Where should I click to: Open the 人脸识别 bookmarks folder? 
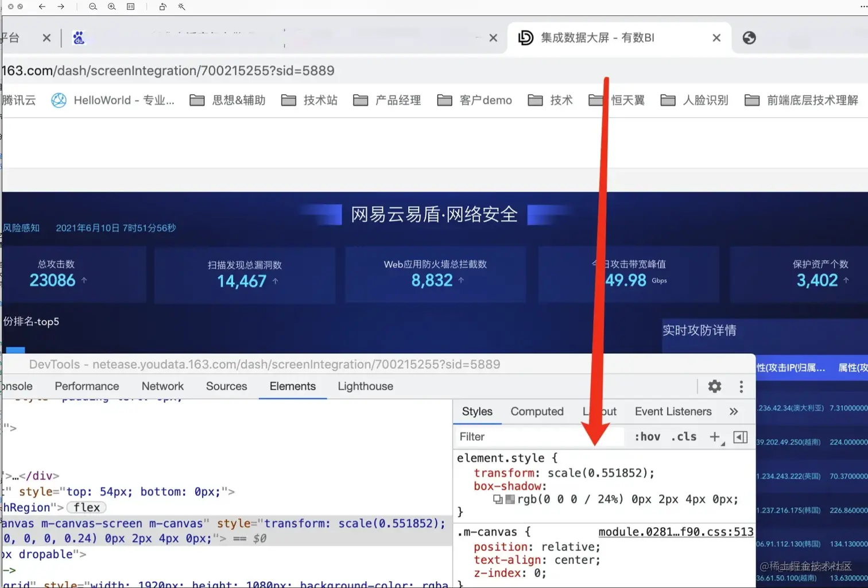(694, 100)
